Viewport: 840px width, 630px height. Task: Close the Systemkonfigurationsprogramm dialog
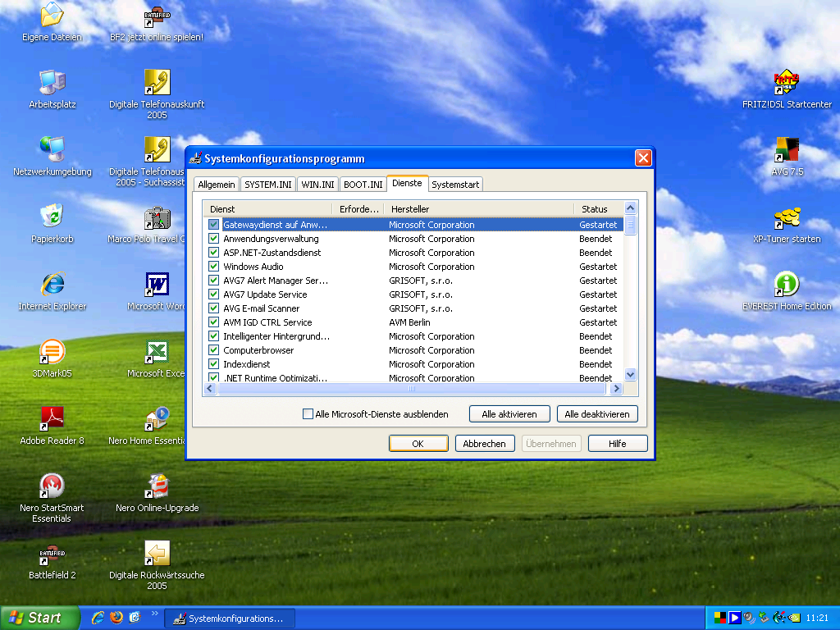643,158
